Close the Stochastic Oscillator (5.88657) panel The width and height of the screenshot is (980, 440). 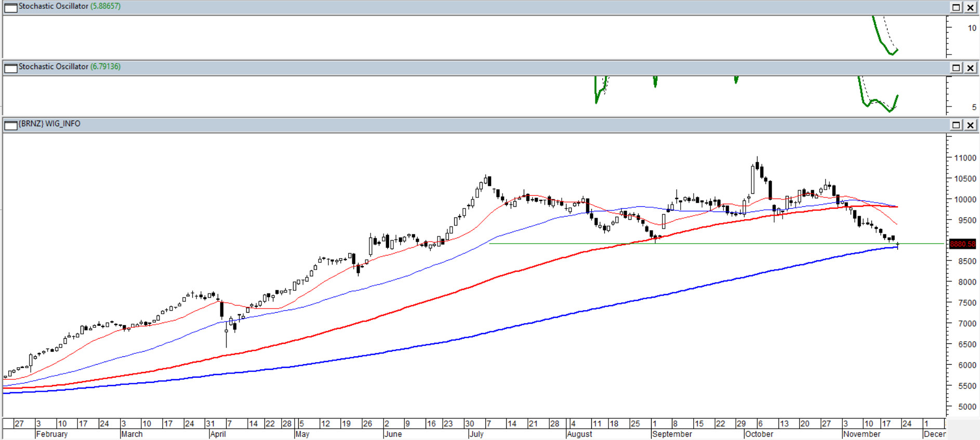coord(970,7)
